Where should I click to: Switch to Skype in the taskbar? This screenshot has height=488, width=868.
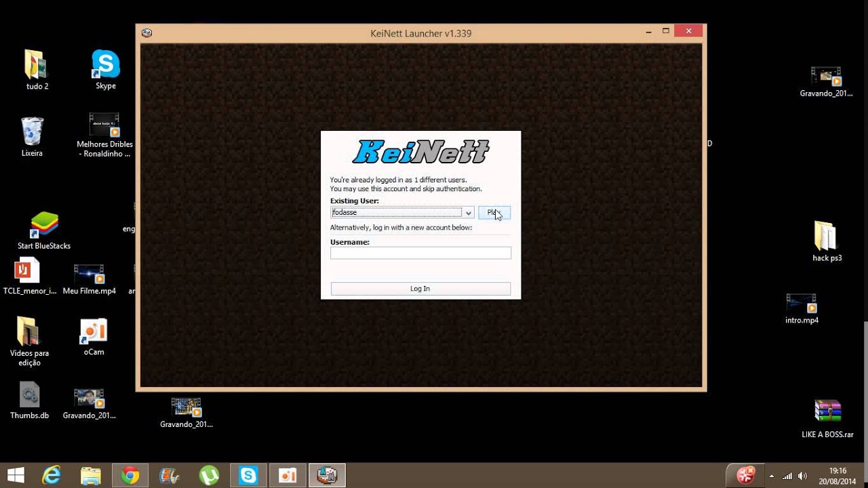[x=248, y=476]
